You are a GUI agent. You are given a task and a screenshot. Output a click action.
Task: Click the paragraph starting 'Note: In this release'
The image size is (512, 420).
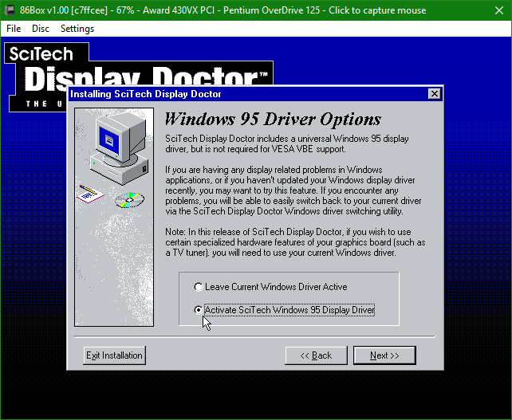[x=295, y=242]
